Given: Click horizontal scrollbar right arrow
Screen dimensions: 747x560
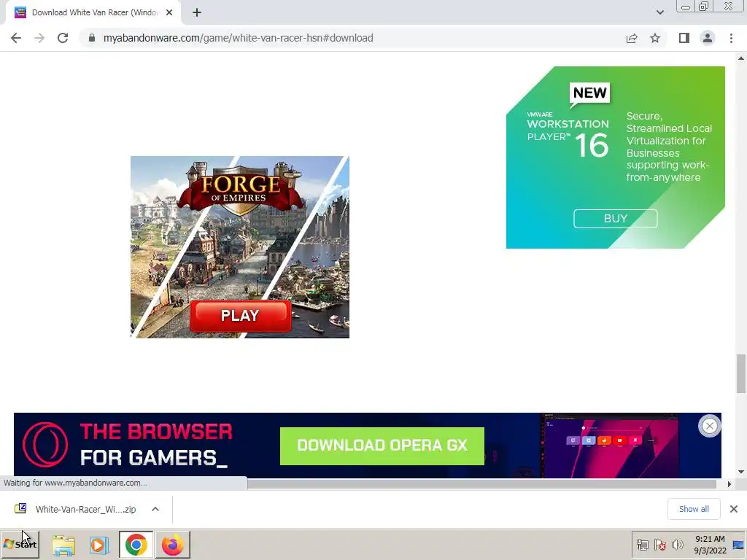Looking at the screenshot, I should click(729, 484).
